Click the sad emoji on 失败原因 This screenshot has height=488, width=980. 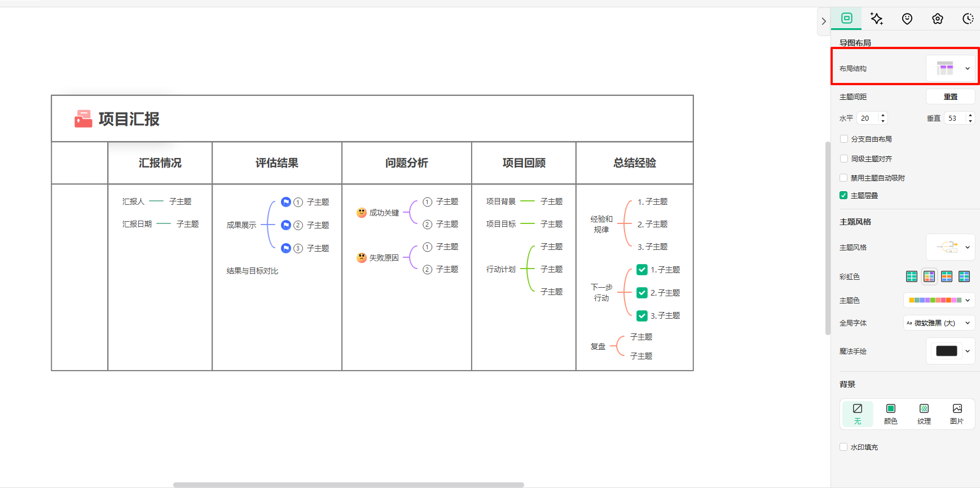(362, 258)
